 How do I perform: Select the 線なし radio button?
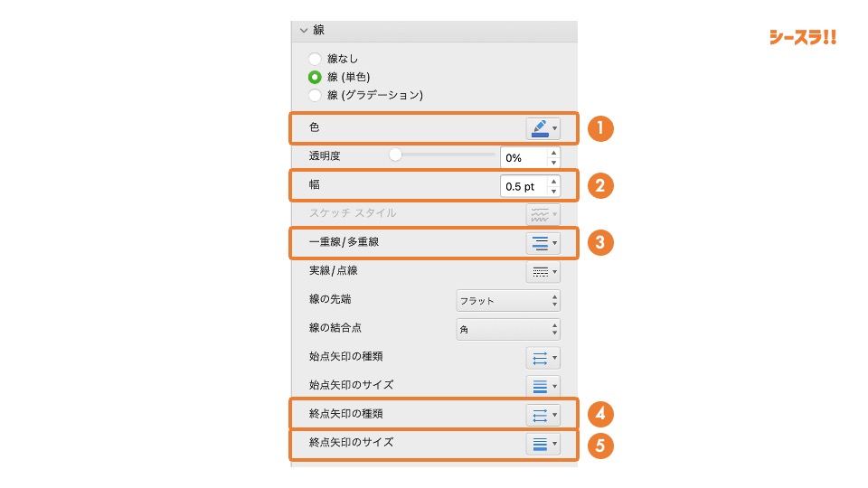(315, 59)
